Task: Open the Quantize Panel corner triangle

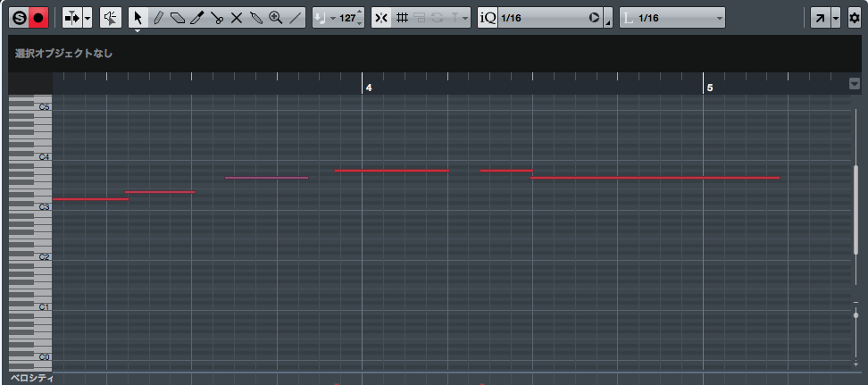Action: pos(608,22)
